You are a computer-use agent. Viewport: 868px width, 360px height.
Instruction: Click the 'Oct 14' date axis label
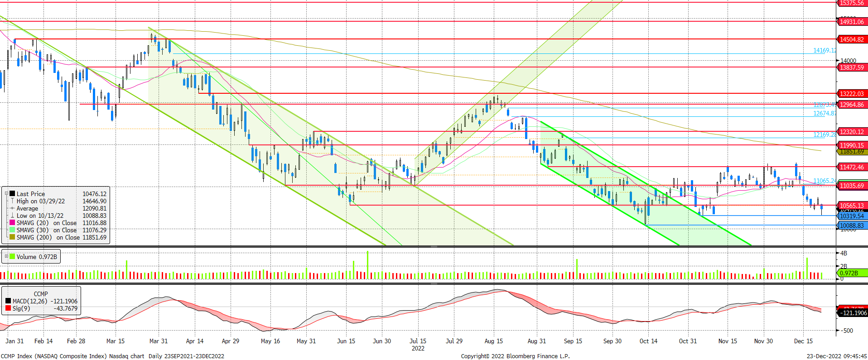click(x=648, y=341)
